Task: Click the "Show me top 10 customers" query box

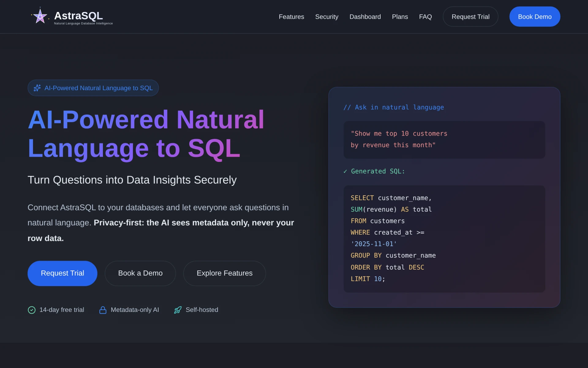Action: point(444,140)
